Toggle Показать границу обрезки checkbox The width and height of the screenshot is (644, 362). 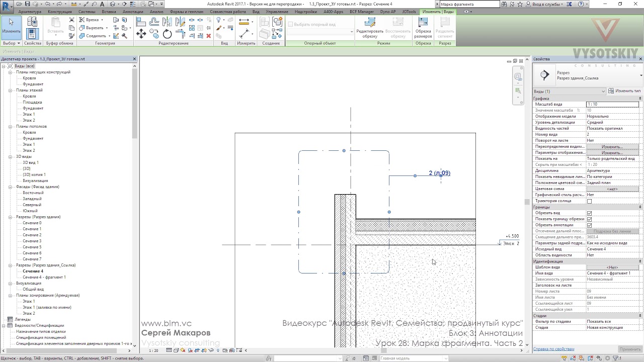[589, 219]
